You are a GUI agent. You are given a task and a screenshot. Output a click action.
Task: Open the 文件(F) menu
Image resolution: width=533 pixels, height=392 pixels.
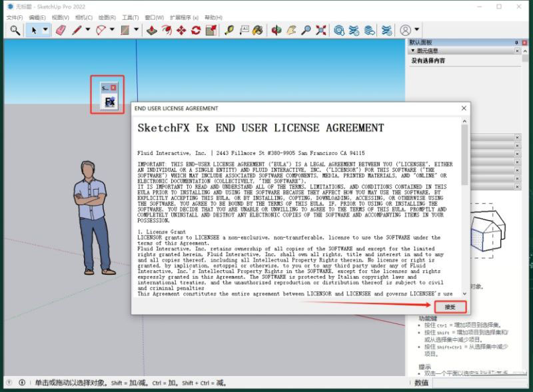[15, 17]
